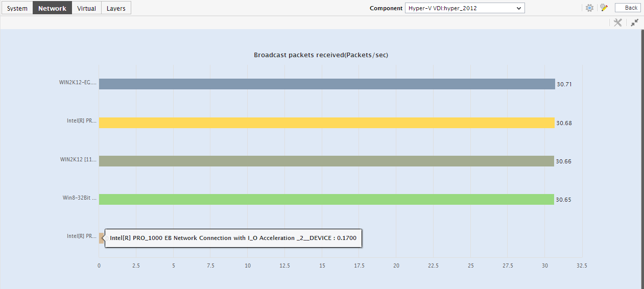Click the blue-gray WIN2K12-EG bar
The height and width of the screenshot is (289, 644).
coord(327,84)
